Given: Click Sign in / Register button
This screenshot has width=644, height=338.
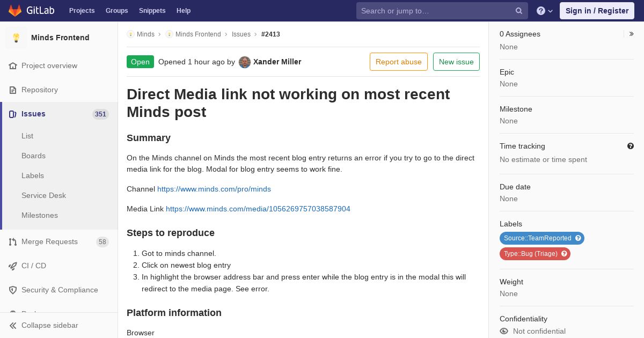Looking at the screenshot, I should [x=597, y=11].
